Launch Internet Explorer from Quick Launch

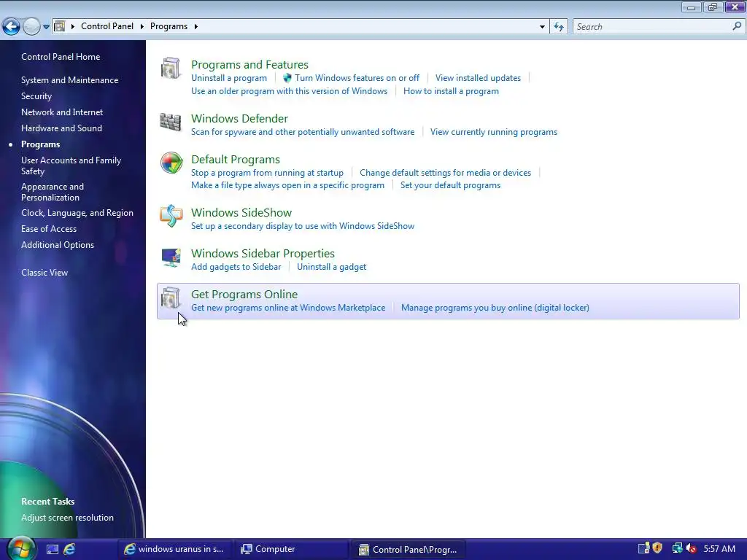coord(69,549)
